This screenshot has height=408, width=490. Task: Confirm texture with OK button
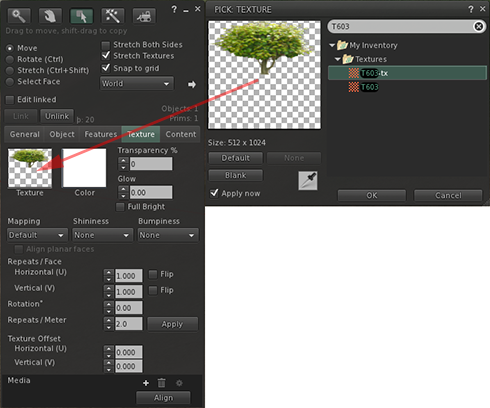pos(372,195)
